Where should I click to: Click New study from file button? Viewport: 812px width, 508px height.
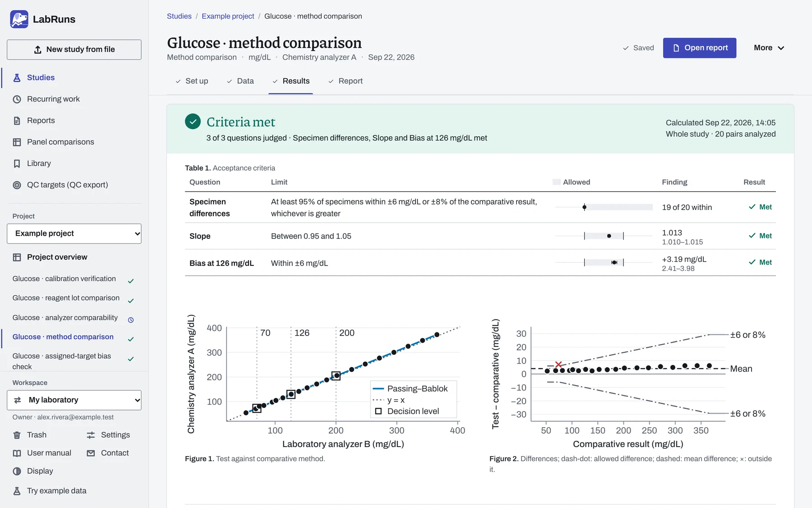coord(74,50)
